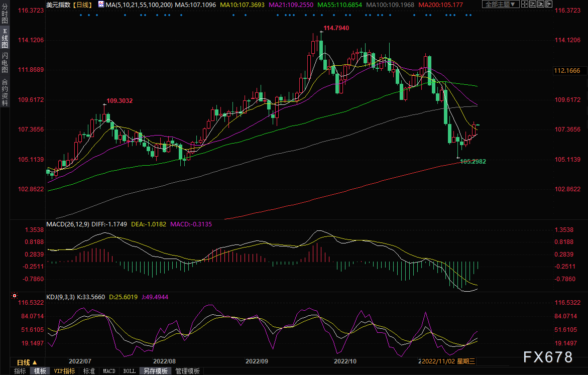This screenshot has height=375, width=588.
Task: Click the 2022/07 time axis label
Action: click(x=80, y=361)
